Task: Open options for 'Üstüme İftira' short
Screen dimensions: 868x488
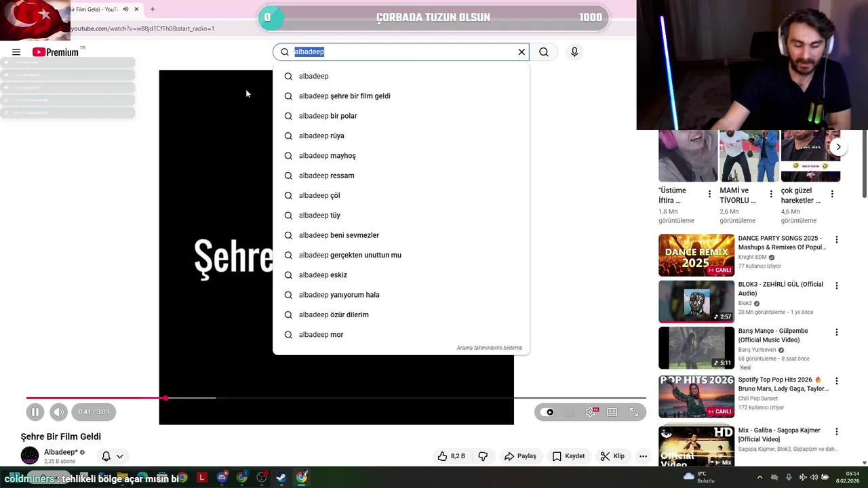Action: point(710,194)
